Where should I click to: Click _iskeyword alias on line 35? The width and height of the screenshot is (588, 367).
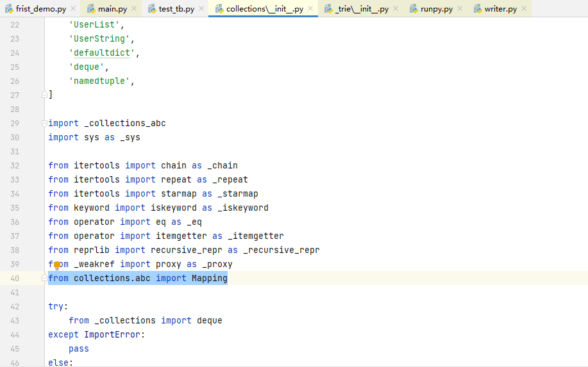pyautogui.click(x=243, y=208)
